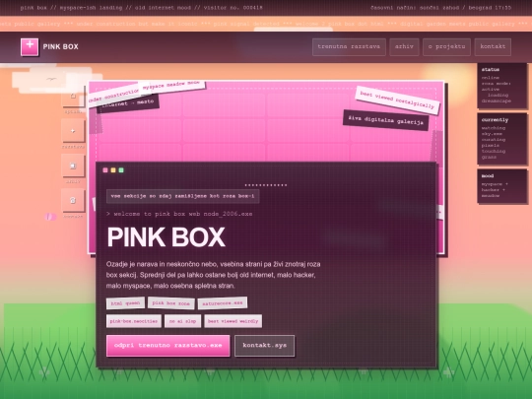The width and height of the screenshot is (532, 399).
Task: Select the no ai slop tag
Action: tap(182, 321)
